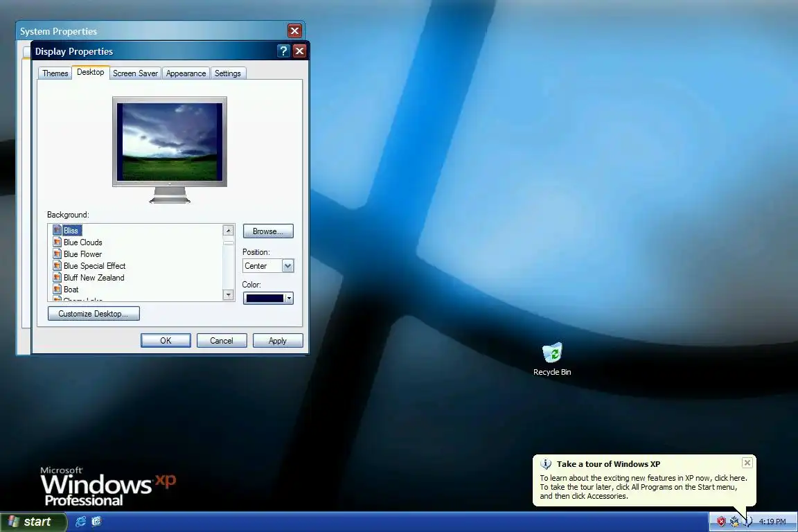
Task: Select the Bluff New Zealand background
Action: 94,278
